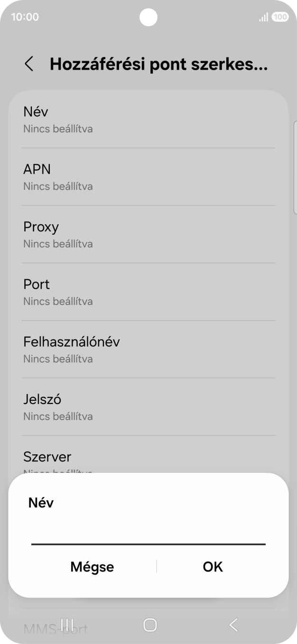Image resolution: width=297 pixels, height=644 pixels.
Task: Select the Felhasználónév field
Action: click(x=148, y=349)
